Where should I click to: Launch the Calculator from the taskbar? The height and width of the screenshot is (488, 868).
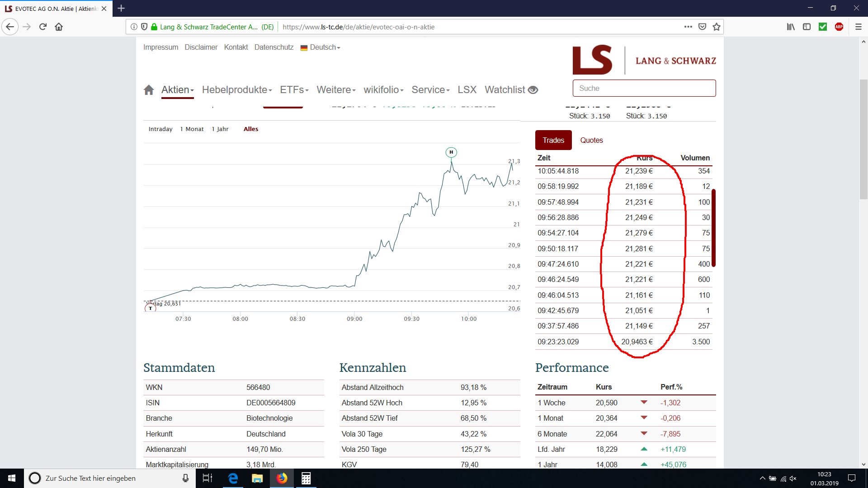point(306,478)
